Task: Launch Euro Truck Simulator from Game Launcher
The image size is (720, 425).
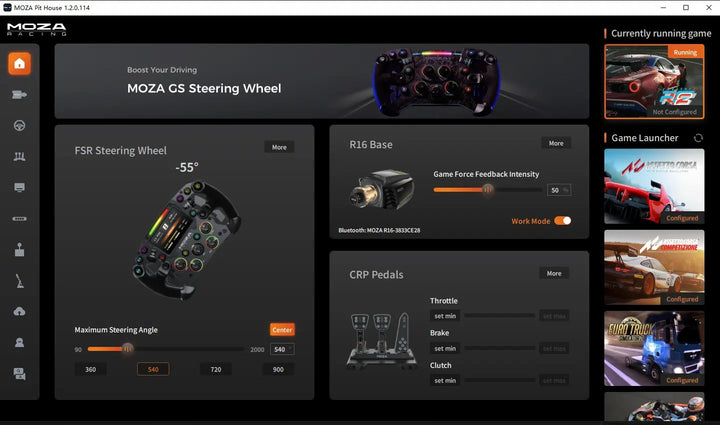Action: 654,348
